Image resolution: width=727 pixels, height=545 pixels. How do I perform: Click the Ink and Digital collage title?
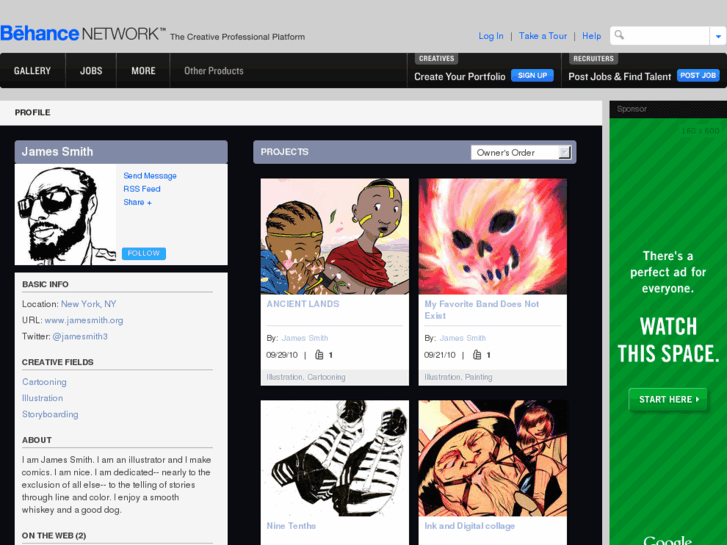(x=470, y=526)
